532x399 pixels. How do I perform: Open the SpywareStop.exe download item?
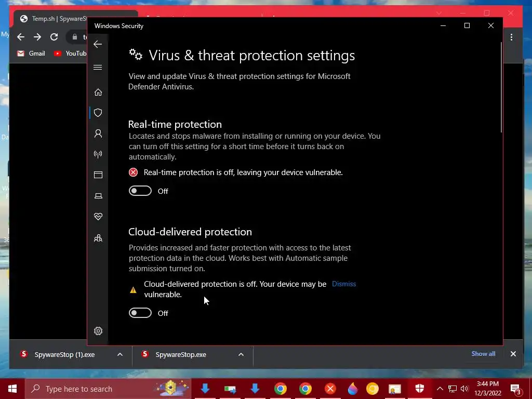click(x=181, y=354)
